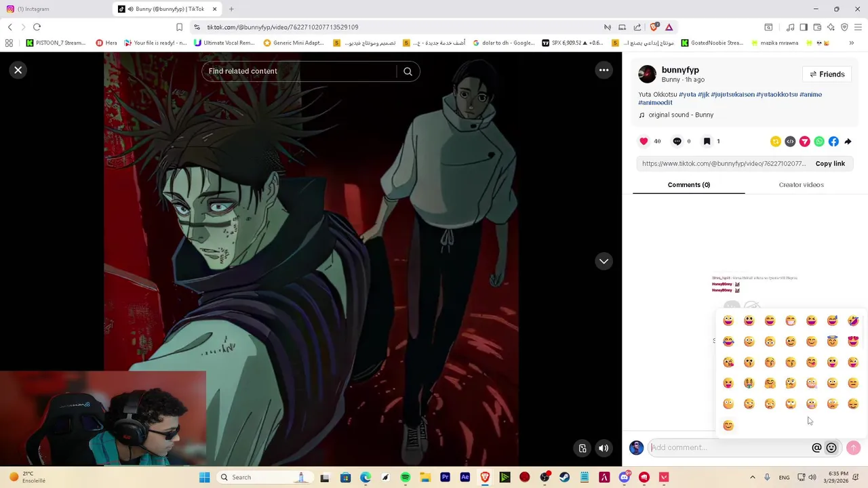Image resolution: width=868 pixels, height=488 pixels.
Task: Open the media control music note icon
Action: [x=790, y=27]
